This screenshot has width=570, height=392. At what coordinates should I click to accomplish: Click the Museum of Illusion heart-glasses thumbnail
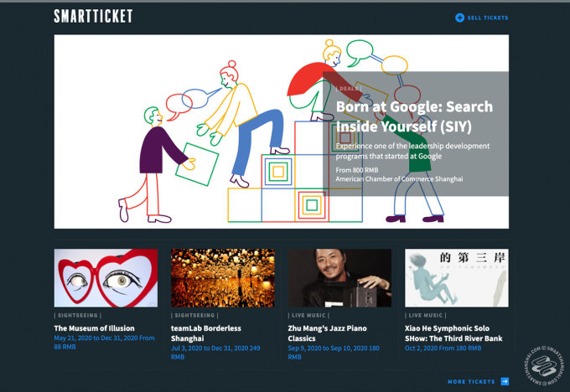(x=106, y=277)
